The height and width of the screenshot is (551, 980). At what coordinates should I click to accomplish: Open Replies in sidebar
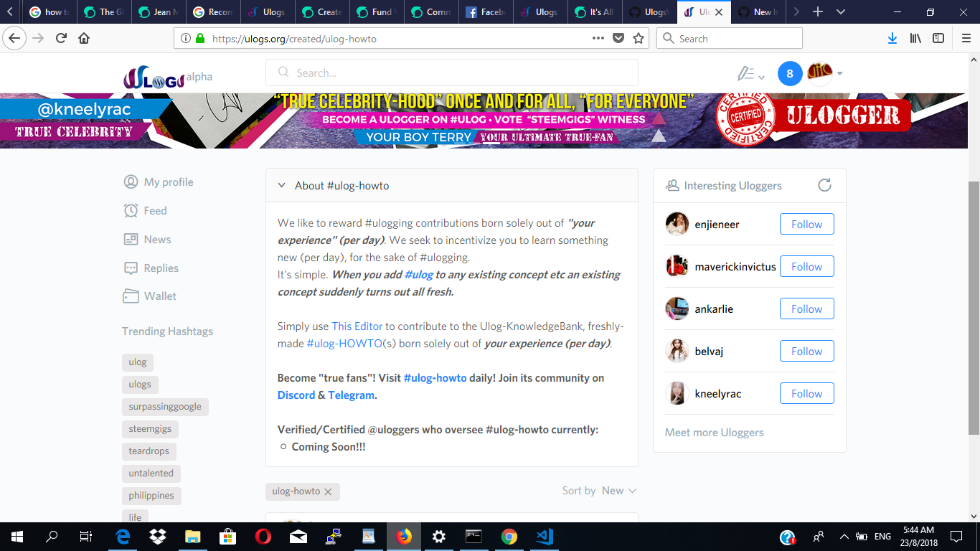pyautogui.click(x=151, y=268)
